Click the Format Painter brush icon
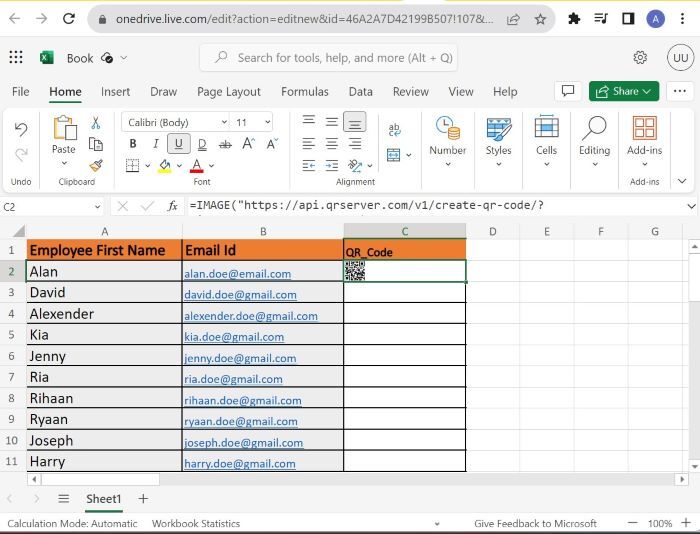 [96, 166]
